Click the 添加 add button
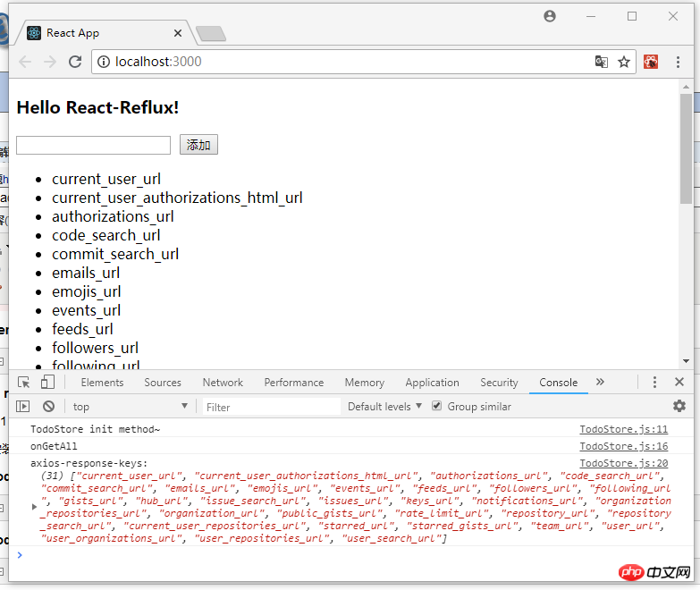Screen dimensions: 700x590 pos(198,145)
